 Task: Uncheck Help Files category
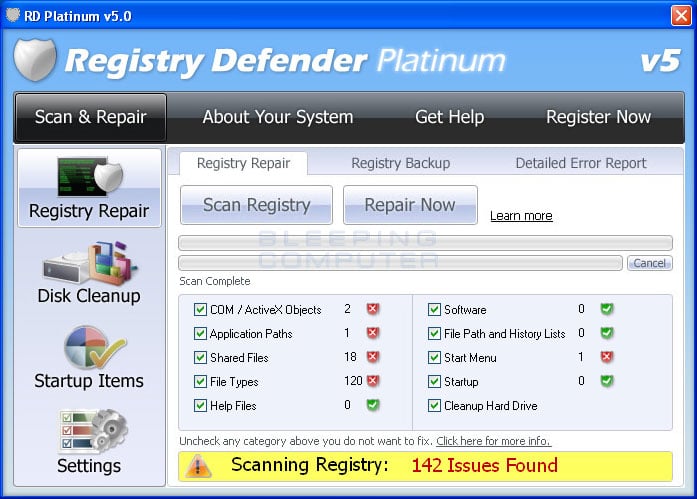tap(200, 405)
